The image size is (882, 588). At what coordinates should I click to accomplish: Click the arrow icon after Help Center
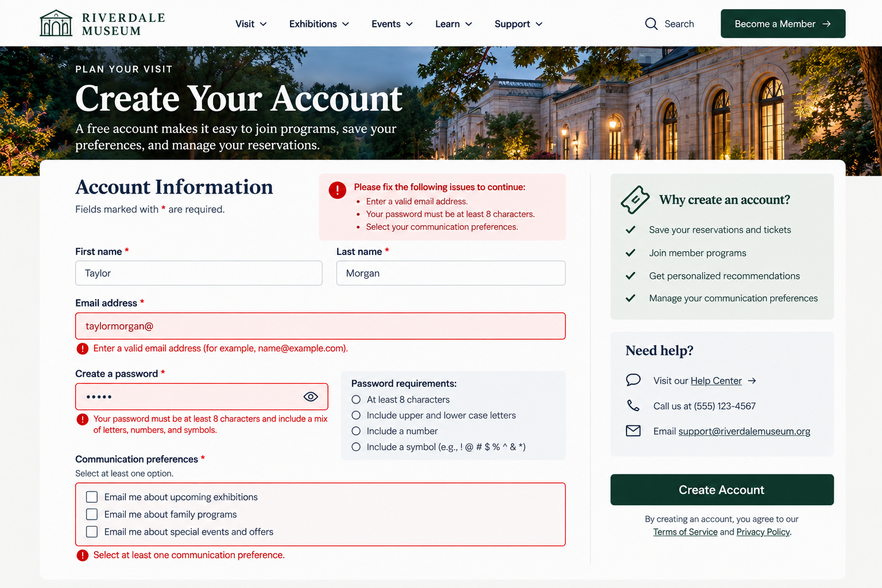[x=752, y=381]
